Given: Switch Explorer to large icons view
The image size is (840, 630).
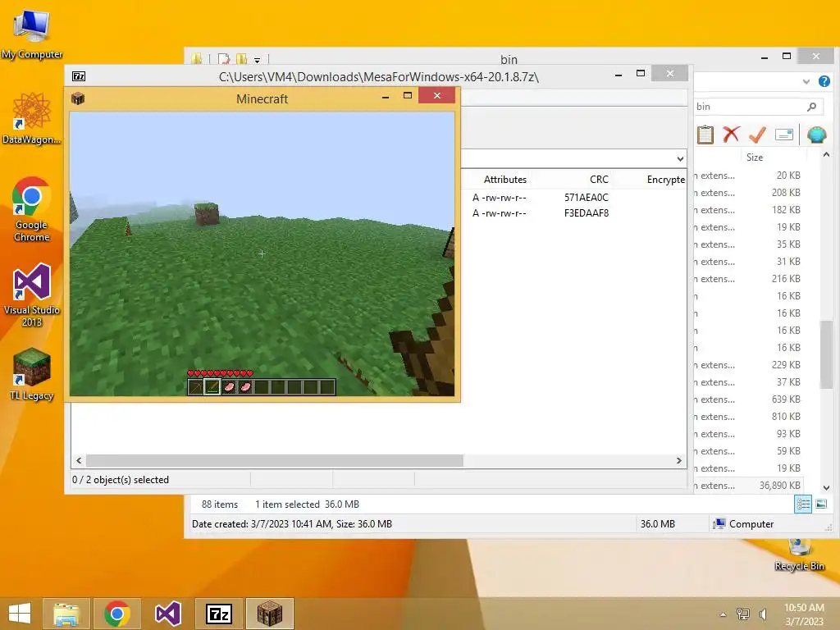Looking at the screenshot, I should pyautogui.click(x=821, y=504).
